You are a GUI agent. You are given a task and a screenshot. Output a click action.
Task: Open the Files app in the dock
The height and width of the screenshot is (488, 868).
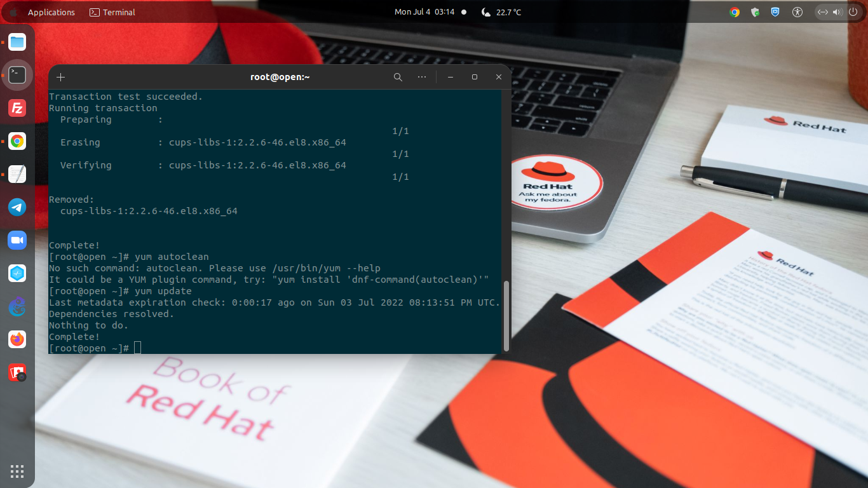pyautogui.click(x=17, y=43)
